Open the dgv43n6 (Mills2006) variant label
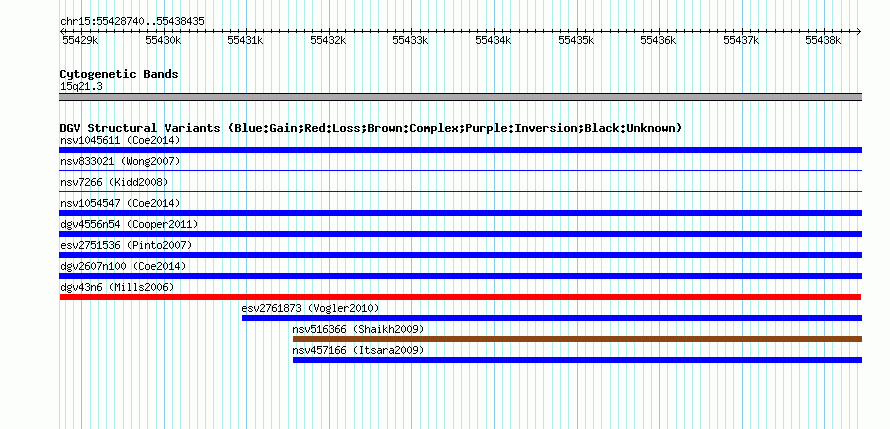The width and height of the screenshot is (890, 429). coord(117,287)
